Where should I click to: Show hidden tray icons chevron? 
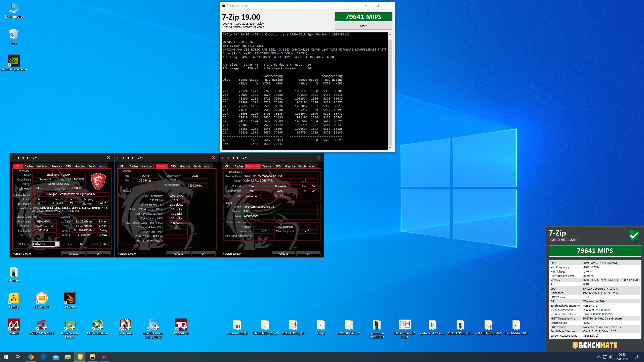click(x=599, y=357)
